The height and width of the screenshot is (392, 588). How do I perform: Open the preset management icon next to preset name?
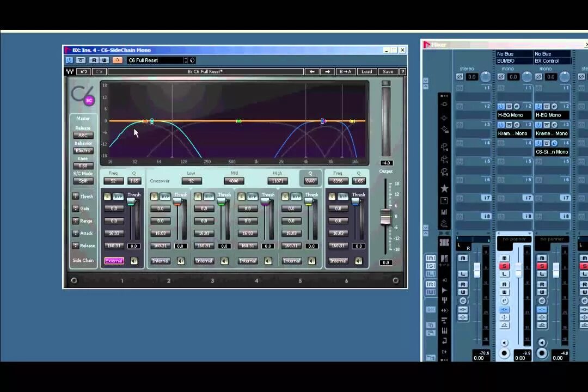tap(193, 60)
